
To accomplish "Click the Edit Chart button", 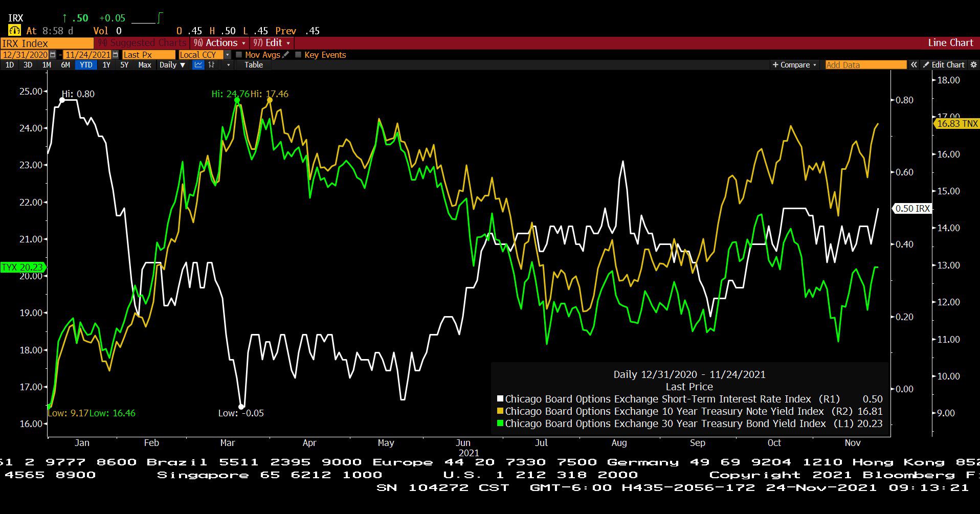I will pyautogui.click(x=944, y=65).
